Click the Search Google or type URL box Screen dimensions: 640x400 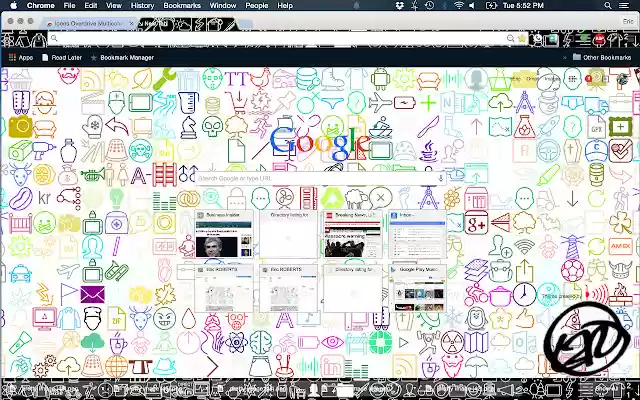pos(315,178)
